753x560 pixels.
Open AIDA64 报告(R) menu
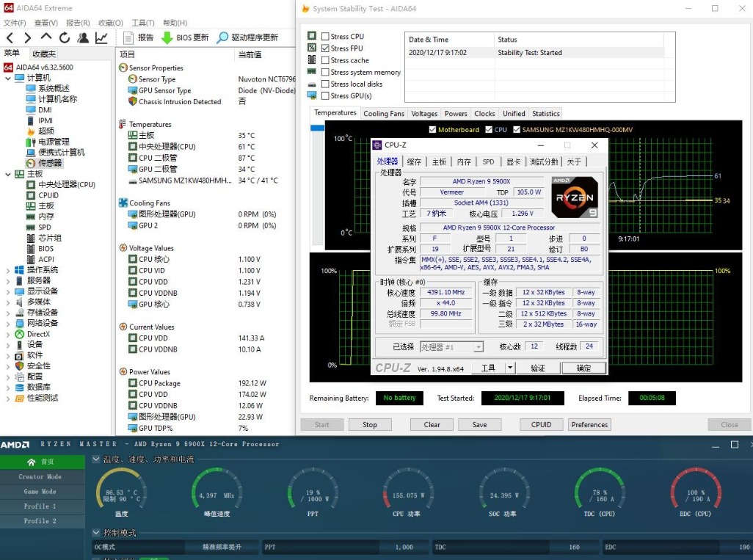[x=78, y=23]
